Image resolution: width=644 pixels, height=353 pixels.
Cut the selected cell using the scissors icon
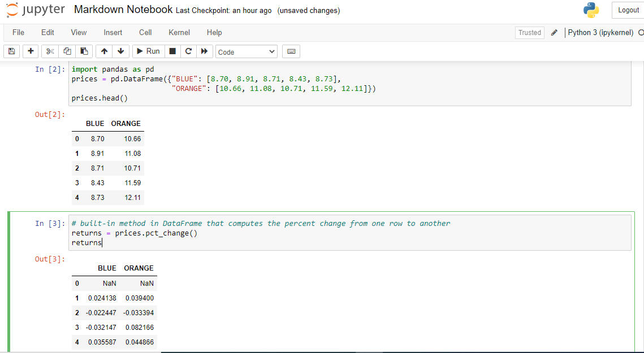[x=50, y=51]
